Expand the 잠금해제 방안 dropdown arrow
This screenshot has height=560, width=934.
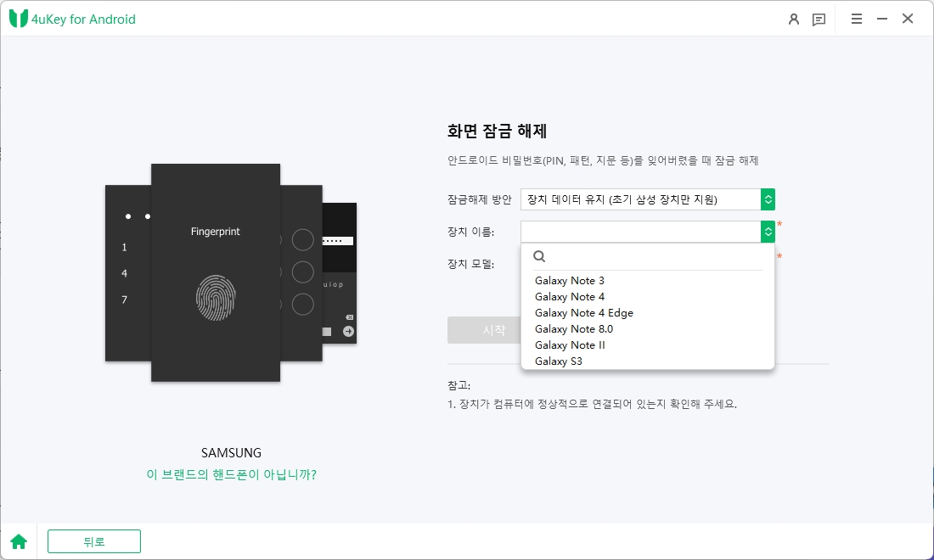point(768,199)
